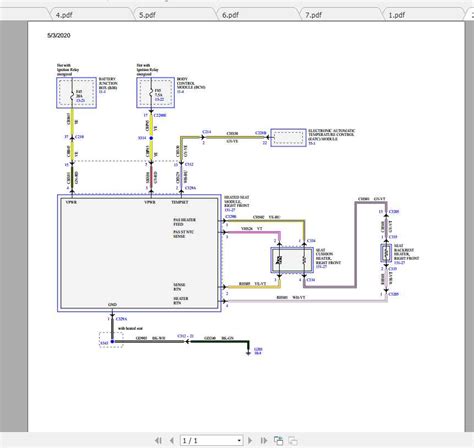Click the Body Control Module box
Image resolution: width=474 pixels, height=448 pixels.
tap(155, 93)
